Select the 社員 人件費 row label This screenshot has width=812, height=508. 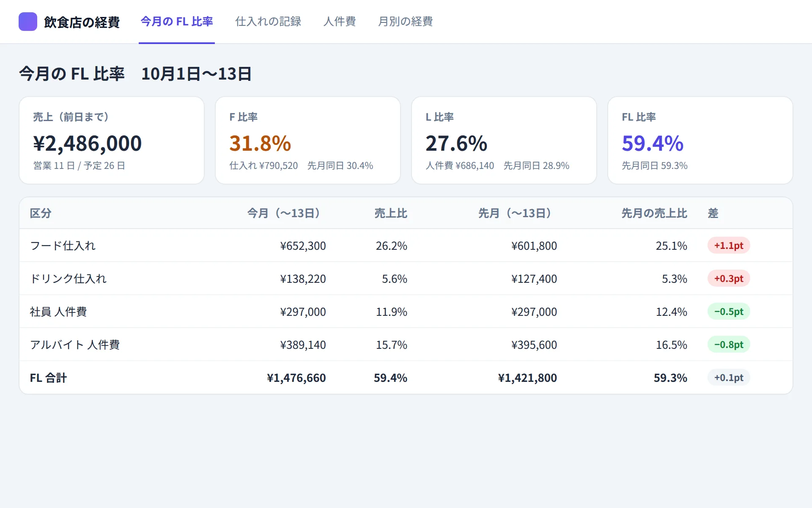pos(58,312)
